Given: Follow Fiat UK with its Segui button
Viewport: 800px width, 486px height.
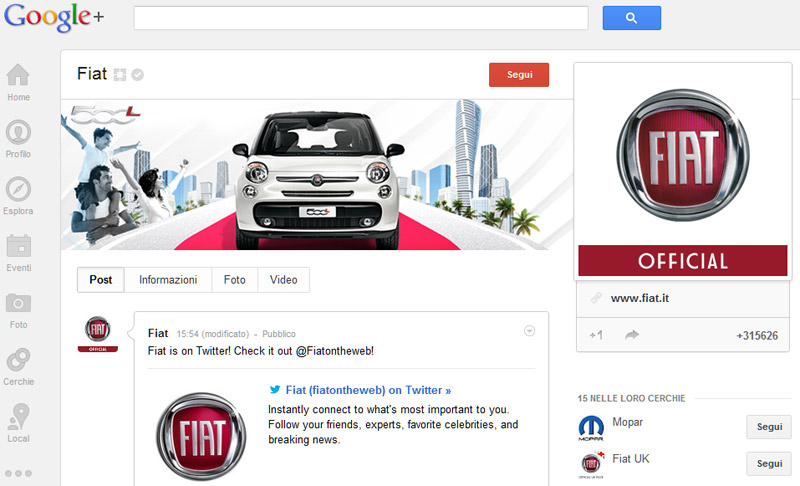Looking at the screenshot, I should tap(769, 464).
